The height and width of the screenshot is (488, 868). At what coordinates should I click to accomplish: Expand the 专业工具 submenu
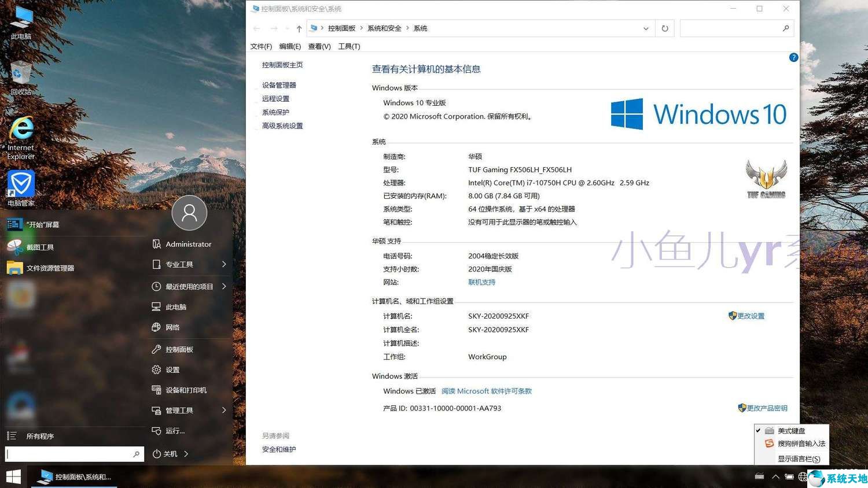coord(180,264)
